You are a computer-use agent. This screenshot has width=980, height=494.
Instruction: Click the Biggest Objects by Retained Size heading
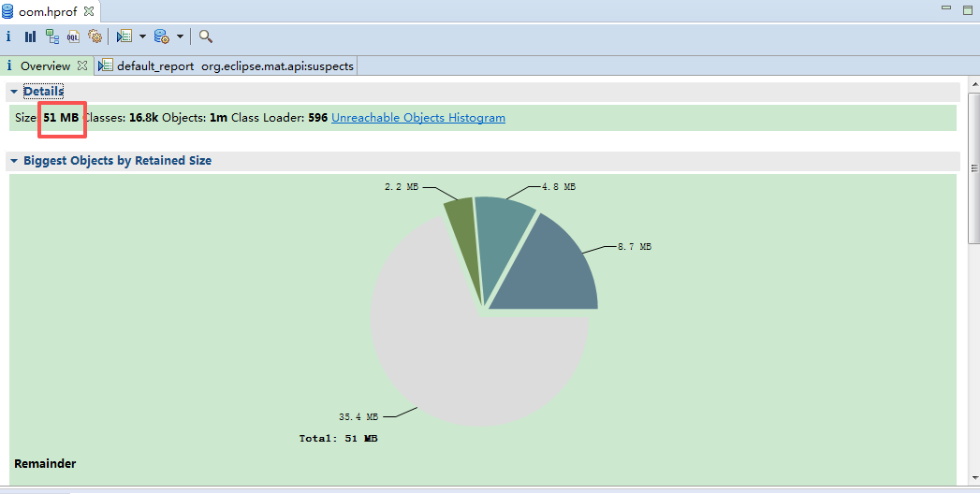[118, 161]
